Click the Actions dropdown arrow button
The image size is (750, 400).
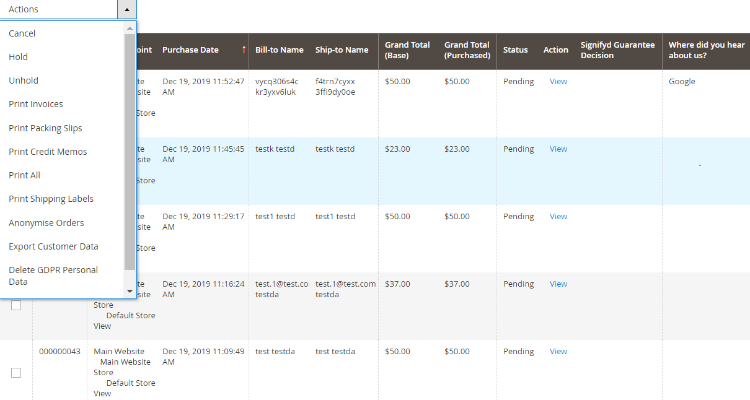(x=126, y=8)
